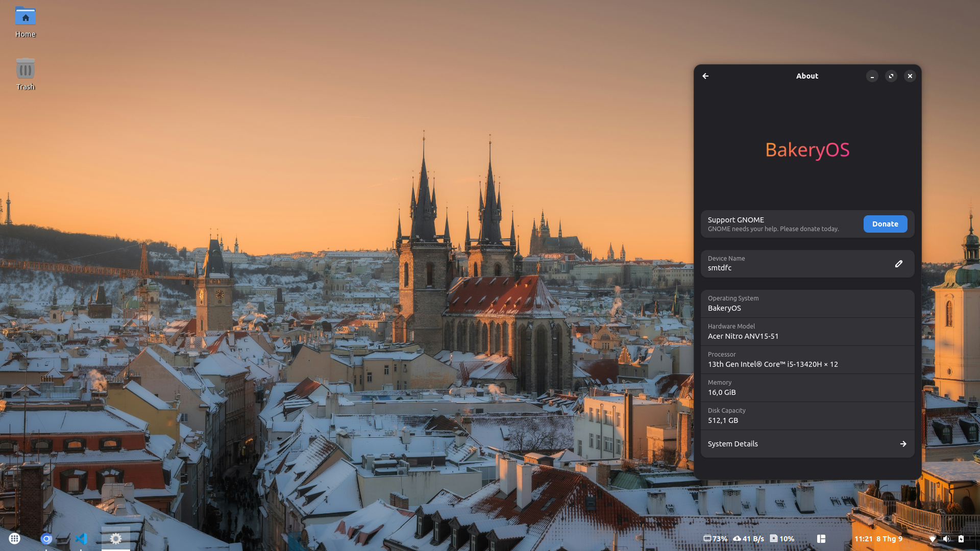
Task: Open the Home folder desktop icon
Action: [x=25, y=22]
